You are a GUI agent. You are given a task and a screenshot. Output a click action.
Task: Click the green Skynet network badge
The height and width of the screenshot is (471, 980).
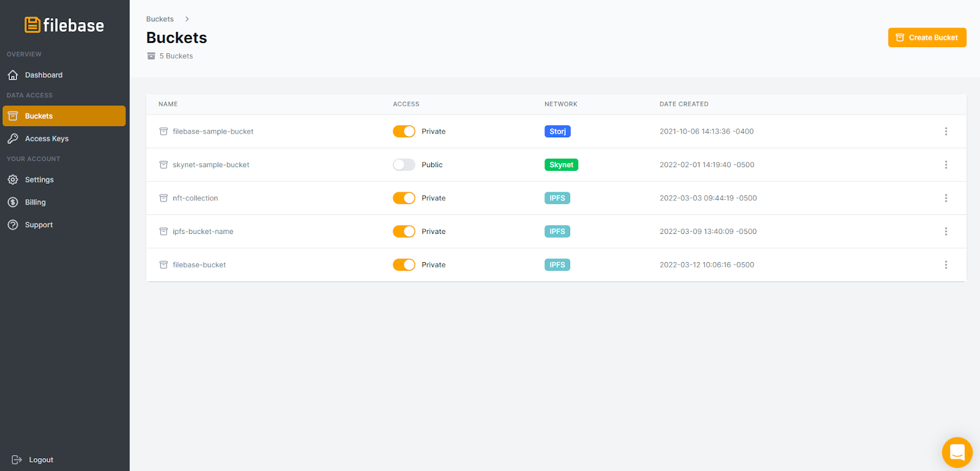[x=561, y=165]
